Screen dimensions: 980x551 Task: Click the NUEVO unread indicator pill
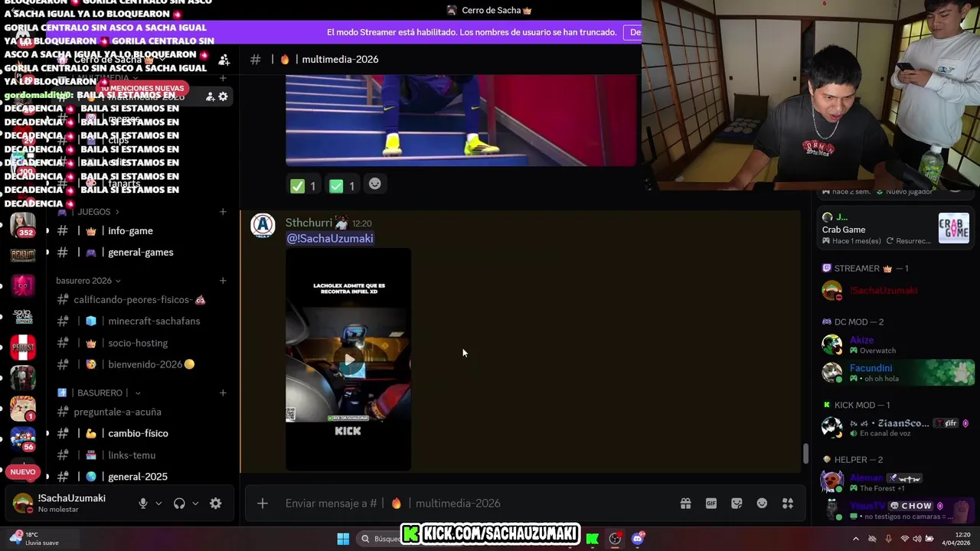pos(23,472)
